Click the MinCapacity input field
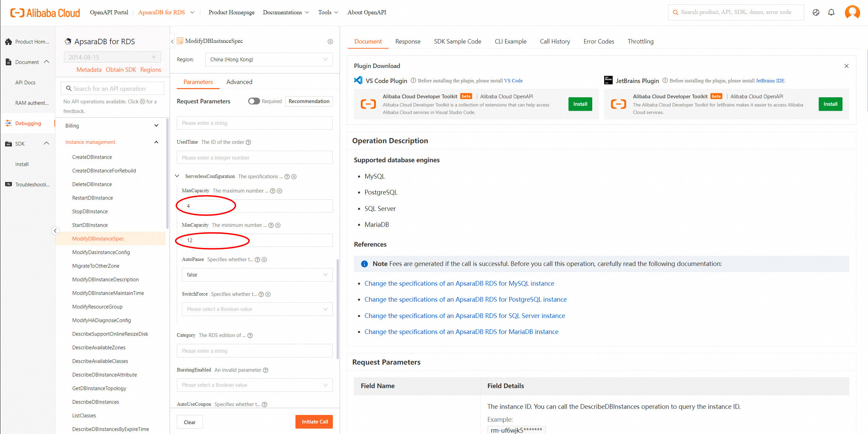The width and height of the screenshot is (868, 434). 257,240
